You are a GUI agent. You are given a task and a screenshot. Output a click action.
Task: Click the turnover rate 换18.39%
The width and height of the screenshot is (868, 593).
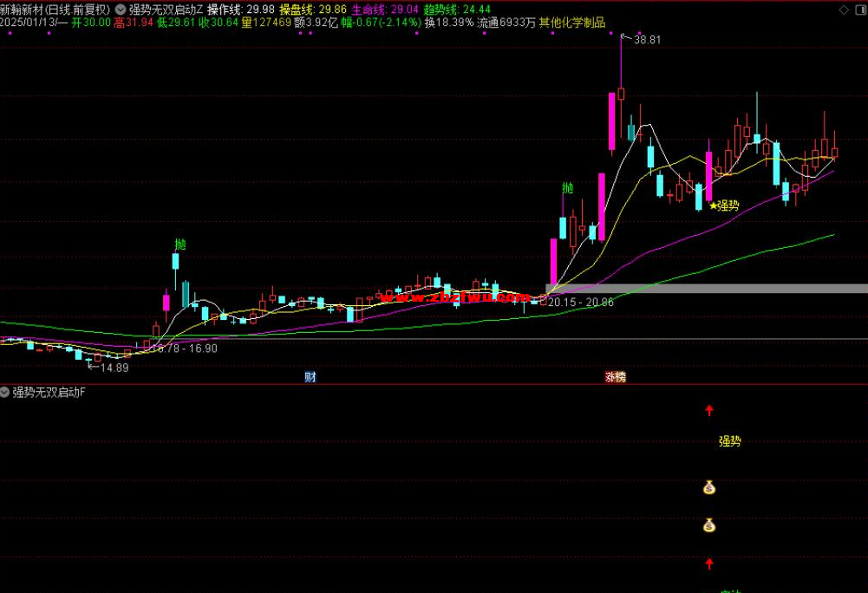coord(449,23)
